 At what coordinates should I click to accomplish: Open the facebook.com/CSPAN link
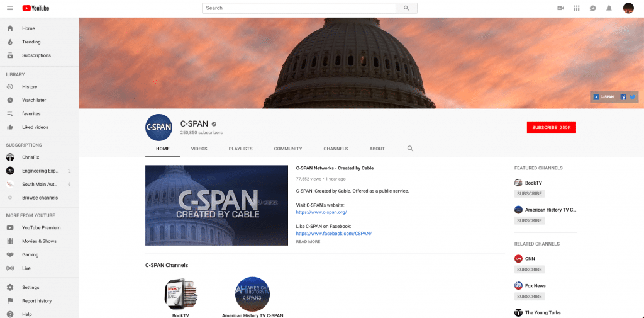click(x=334, y=233)
